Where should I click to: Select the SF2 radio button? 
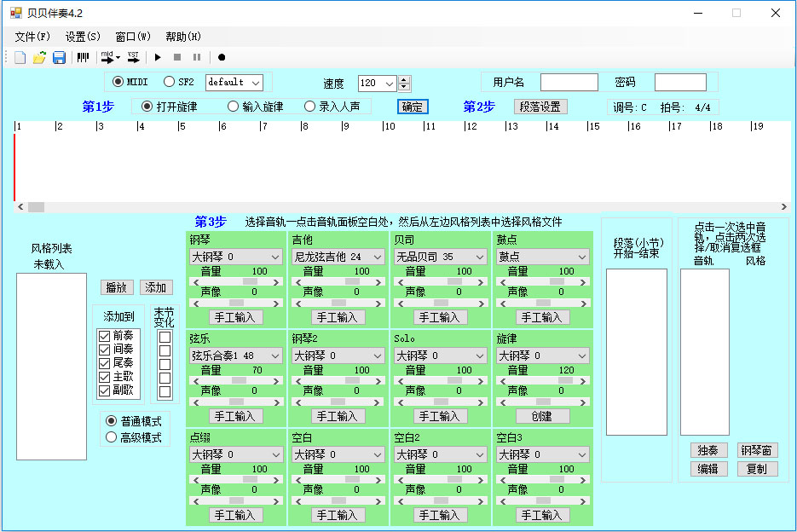pos(170,82)
